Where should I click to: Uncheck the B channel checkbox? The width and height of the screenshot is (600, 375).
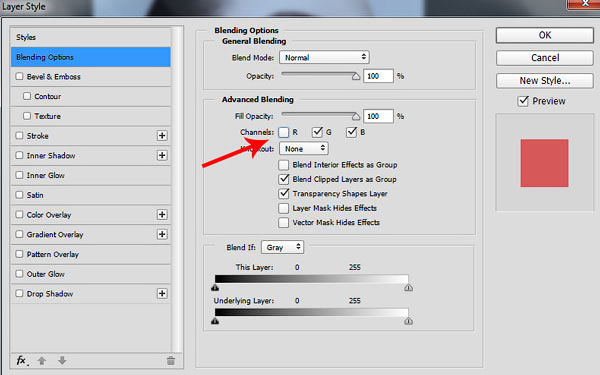351,132
